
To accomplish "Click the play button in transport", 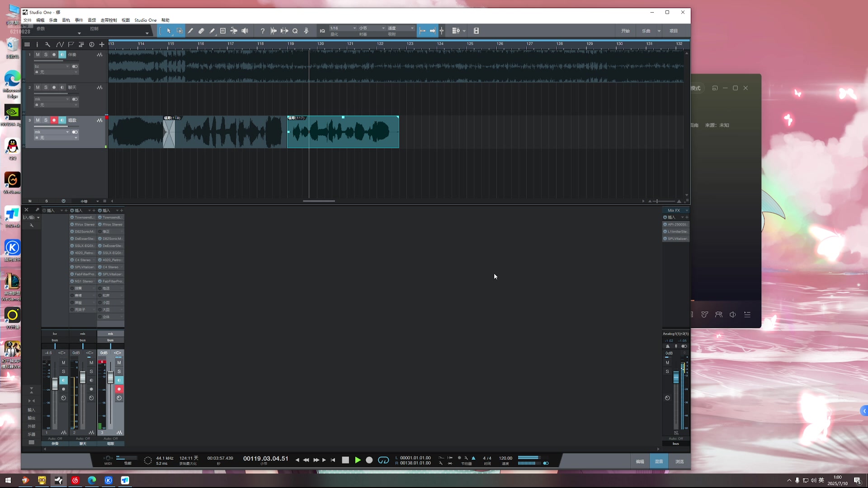I will 358,460.
